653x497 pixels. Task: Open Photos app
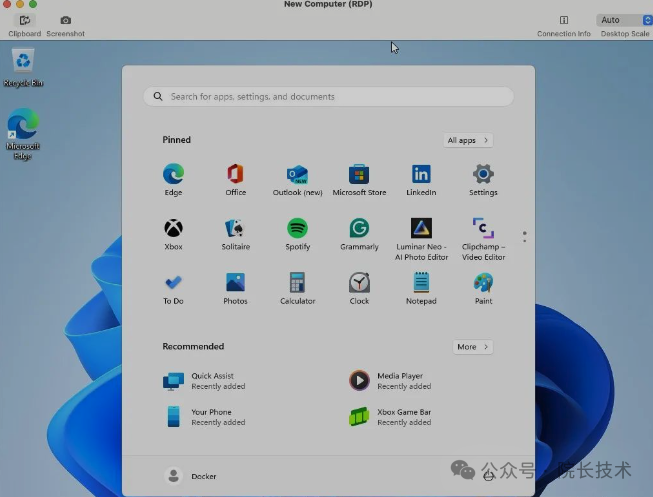point(235,288)
